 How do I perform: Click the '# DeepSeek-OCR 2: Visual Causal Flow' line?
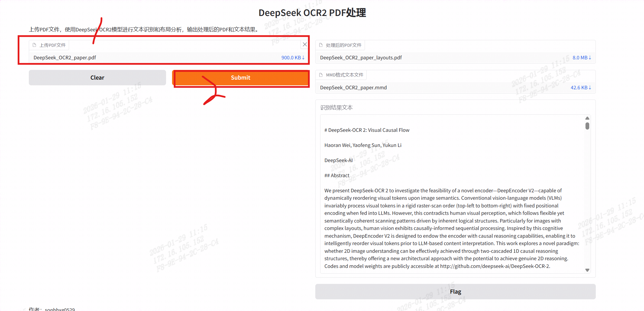(x=367, y=130)
